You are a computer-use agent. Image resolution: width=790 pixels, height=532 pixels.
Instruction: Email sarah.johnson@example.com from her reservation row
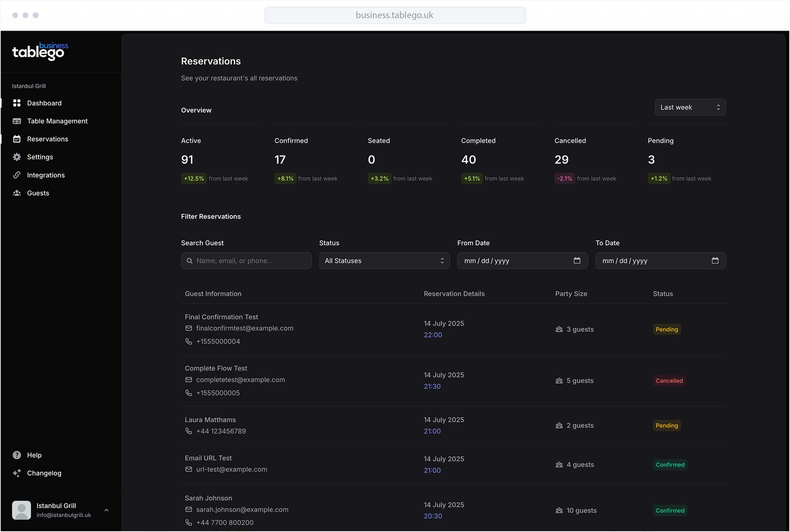[x=242, y=509]
